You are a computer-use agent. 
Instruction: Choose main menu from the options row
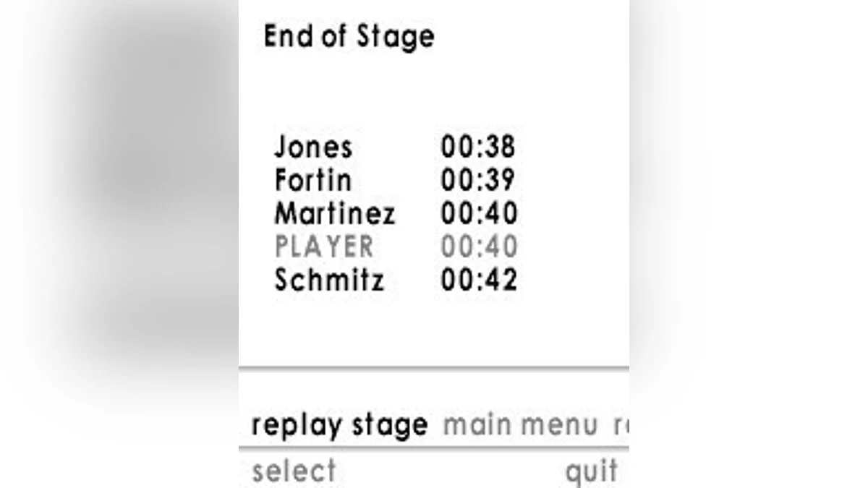(x=520, y=425)
